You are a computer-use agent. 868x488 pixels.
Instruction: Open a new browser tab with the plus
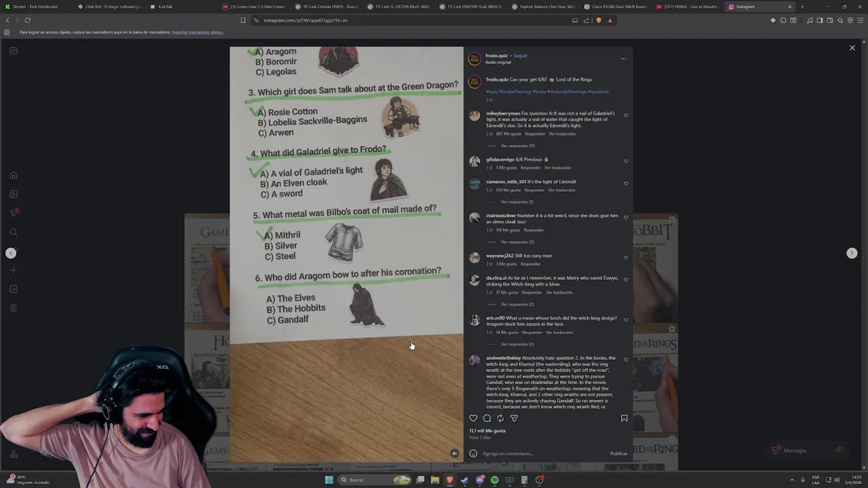tap(802, 7)
